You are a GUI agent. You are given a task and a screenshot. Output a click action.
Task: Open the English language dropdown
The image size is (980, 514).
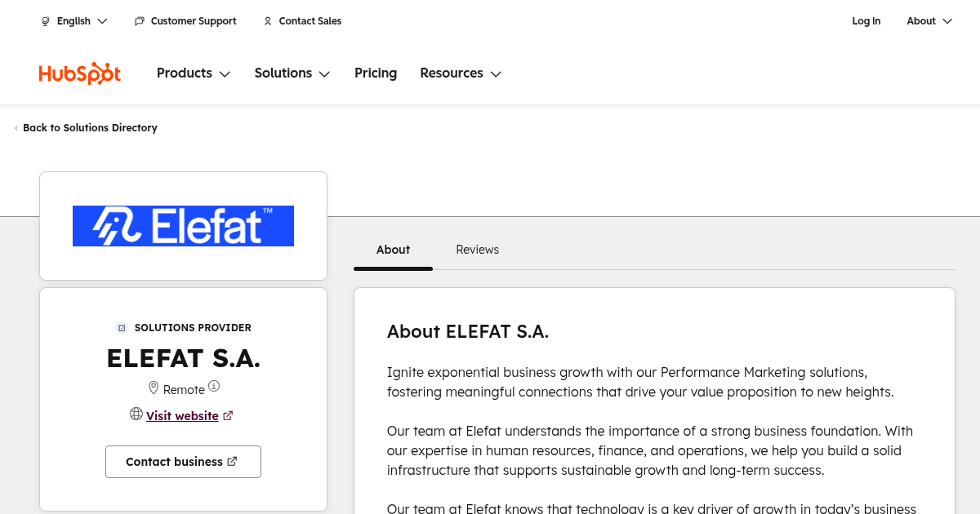click(74, 21)
